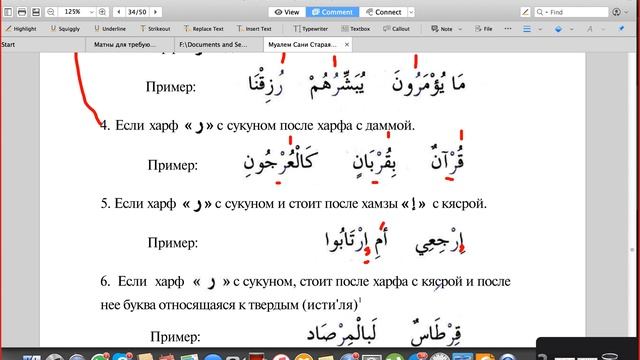Click the Find search field

(571, 12)
